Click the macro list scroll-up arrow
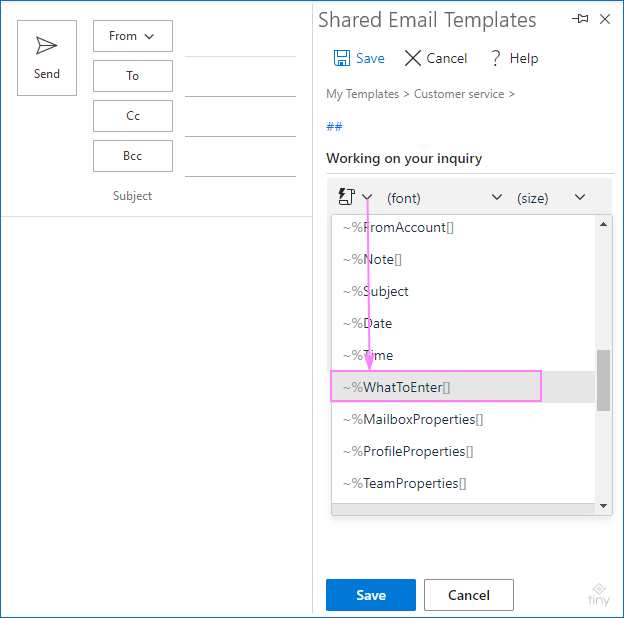 click(x=603, y=224)
